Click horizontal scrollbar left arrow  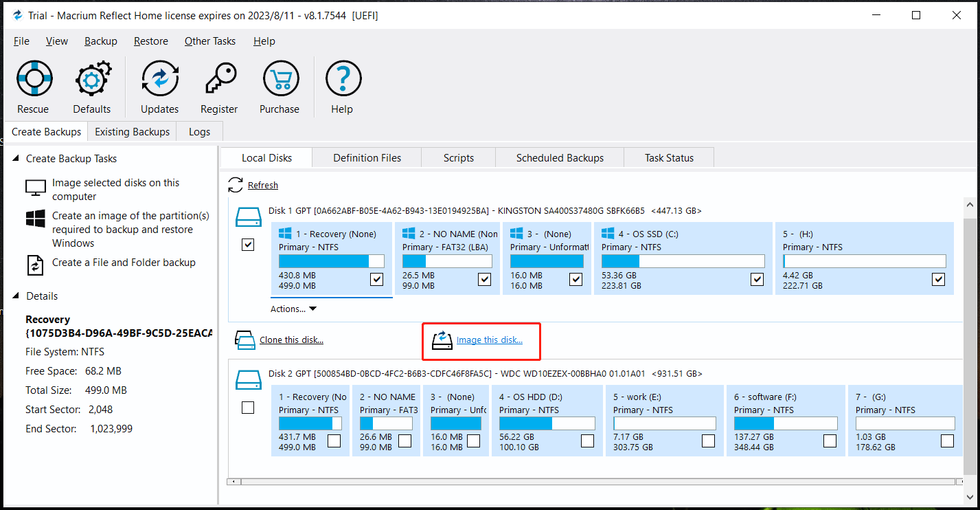pyautogui.click(x=232, y=482)
